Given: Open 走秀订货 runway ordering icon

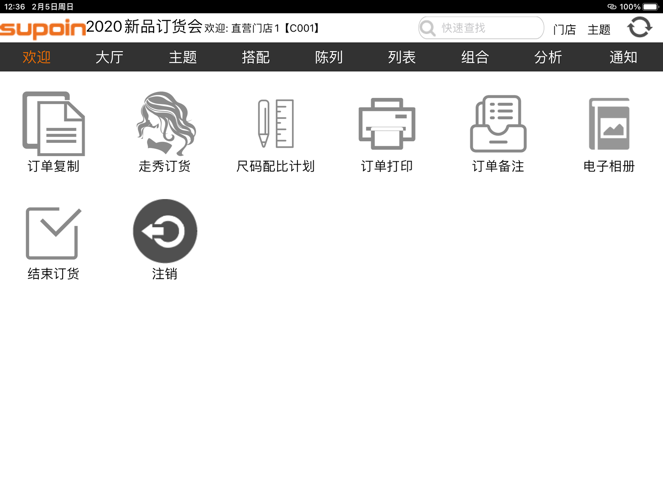Looking at the screenshot, I should tap(165, 124).
